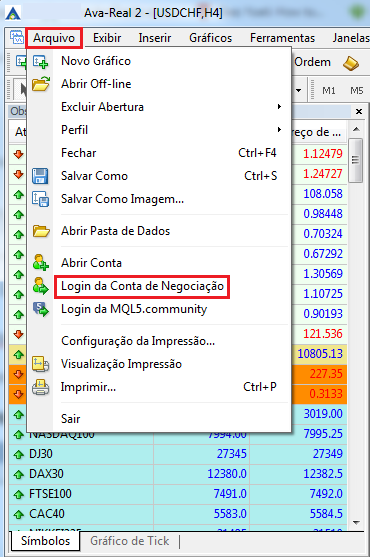Click the application icon in the title bar
The width and height of the screenshot is (370, 557).
click(x=13, y=13)
